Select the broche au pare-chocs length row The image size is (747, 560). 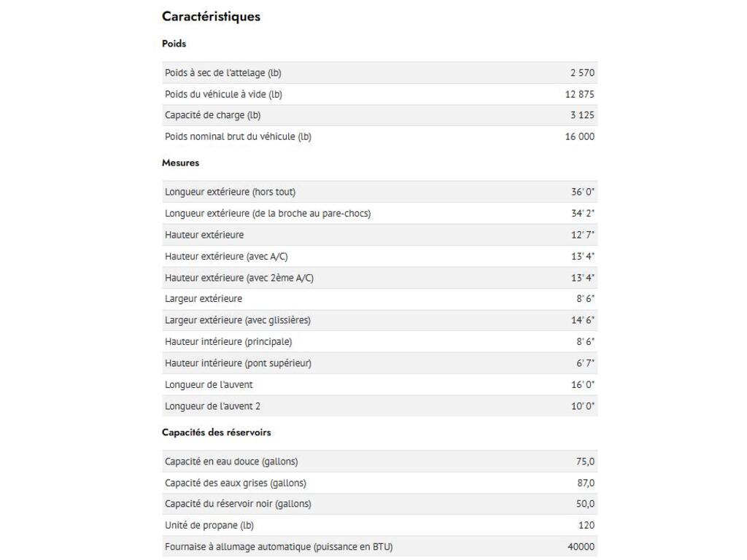[379, 214]
